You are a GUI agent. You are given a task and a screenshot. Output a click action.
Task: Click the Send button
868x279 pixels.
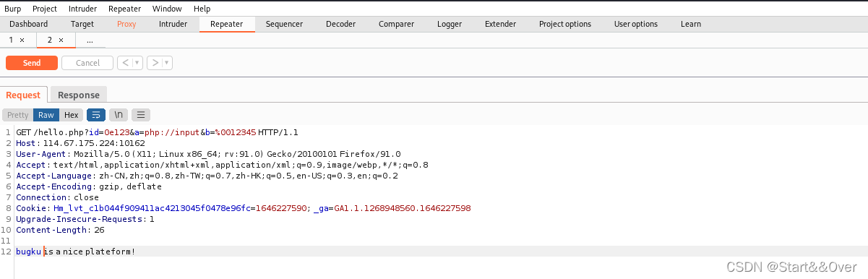[x=32, y=63]
